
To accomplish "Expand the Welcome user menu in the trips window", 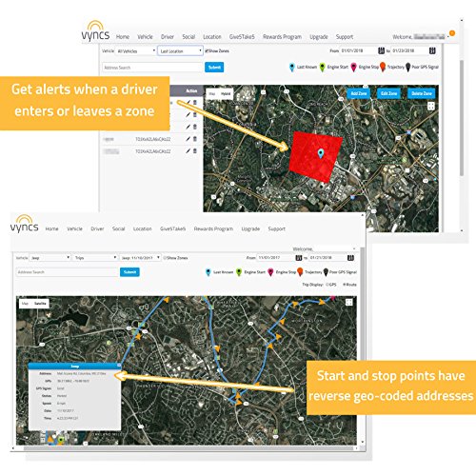I will coord(354,248).
